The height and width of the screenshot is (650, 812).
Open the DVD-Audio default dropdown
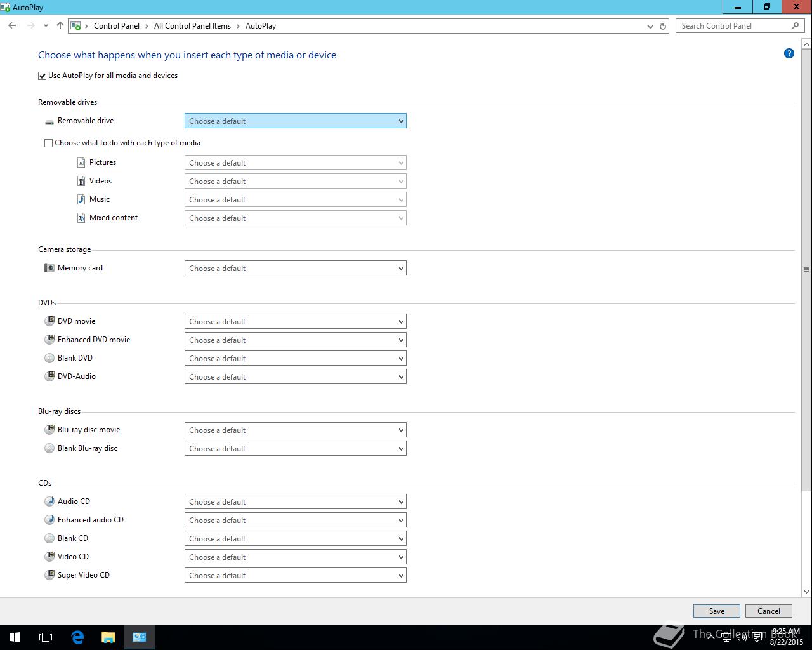pos(296,376)
